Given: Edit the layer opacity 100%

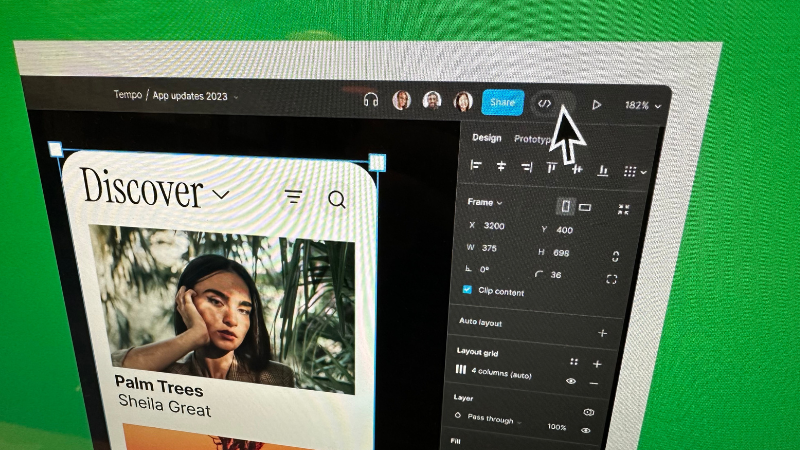Looking at the screenshot, I should tap(557, 427).
